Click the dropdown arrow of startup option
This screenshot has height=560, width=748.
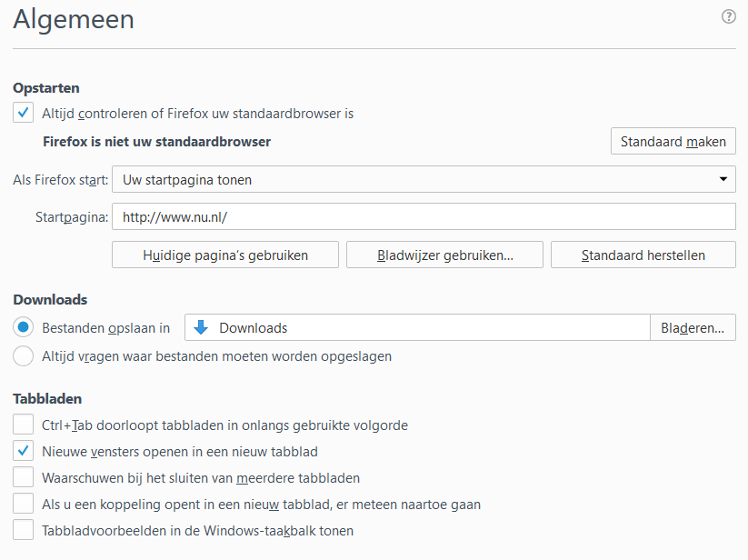(x=723, y=179)
